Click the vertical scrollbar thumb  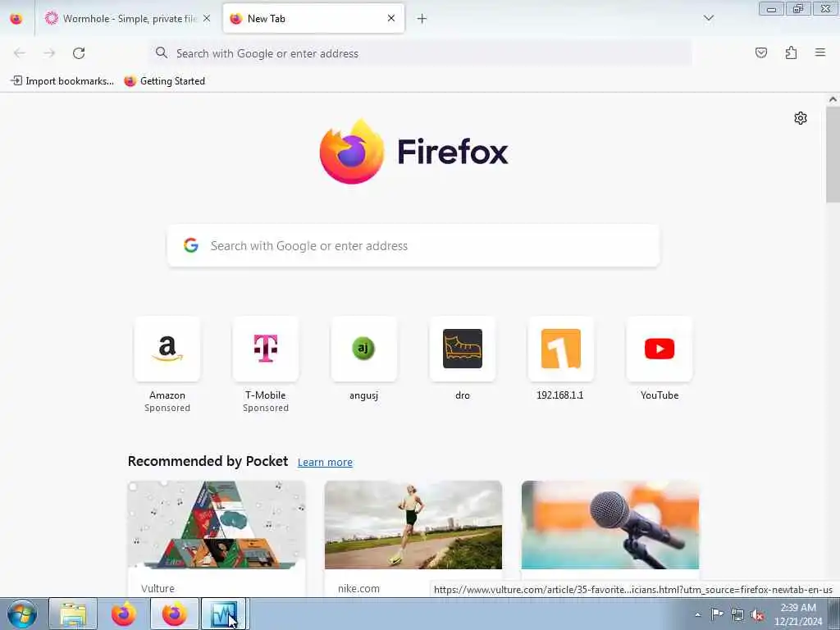click(x=833, y=154)
